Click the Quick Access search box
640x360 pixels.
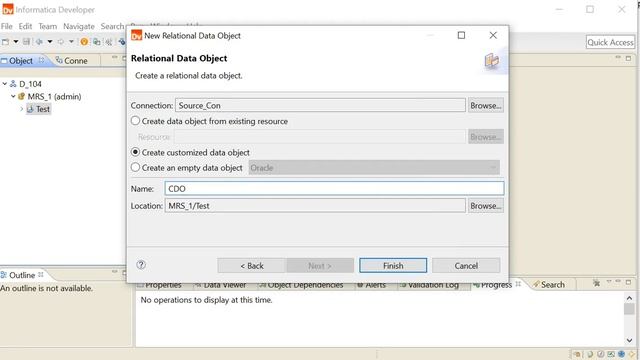pos(610,42)
